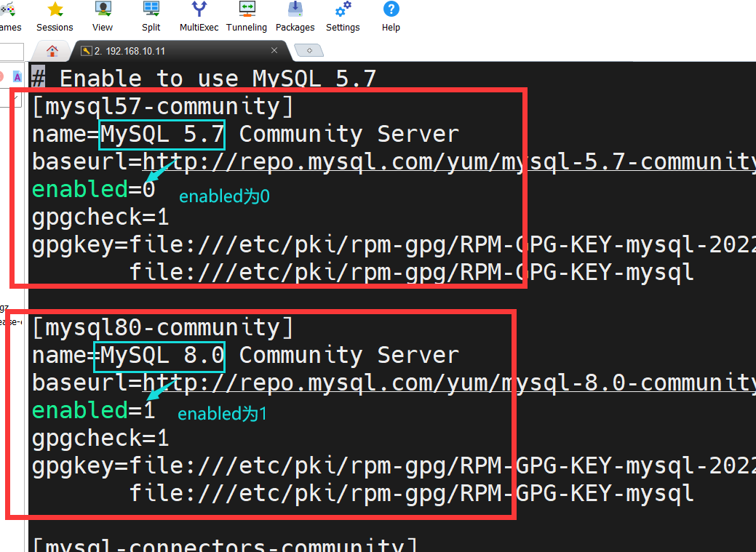Click 'enabled=1' line in terminal
756x552 pixels.
pyautogui.click(x=94, y=410)
